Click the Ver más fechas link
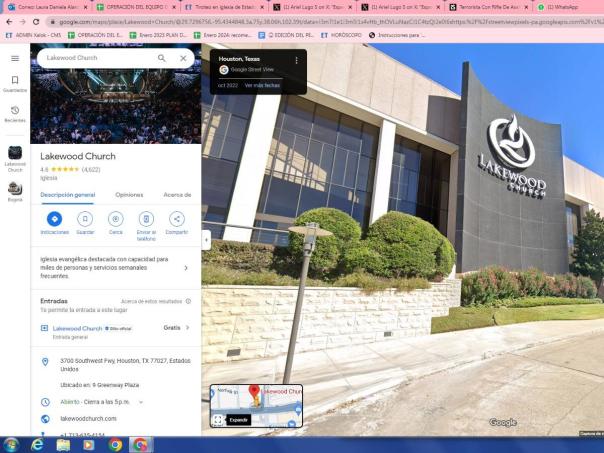 pyautogui.click(x=262, y=85)
